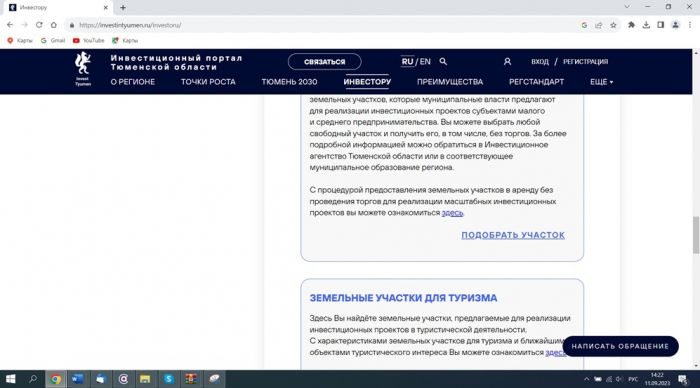Open File Explorer in the taskbar

click(146, 379)
